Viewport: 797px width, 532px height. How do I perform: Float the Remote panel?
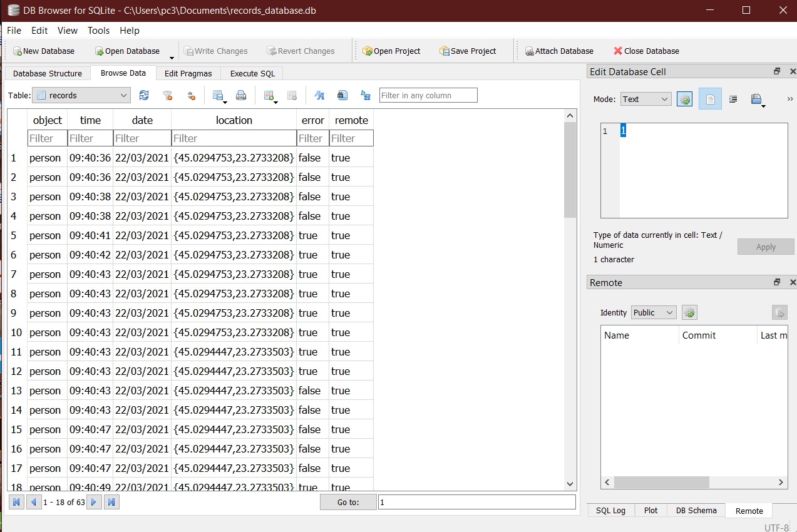click(x=777, y=282)
